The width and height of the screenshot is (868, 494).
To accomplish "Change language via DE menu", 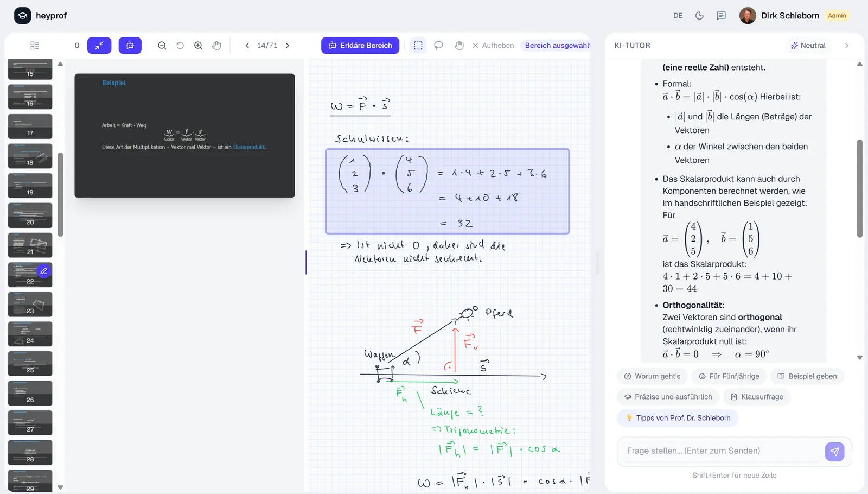I will (x=678, y=15).
